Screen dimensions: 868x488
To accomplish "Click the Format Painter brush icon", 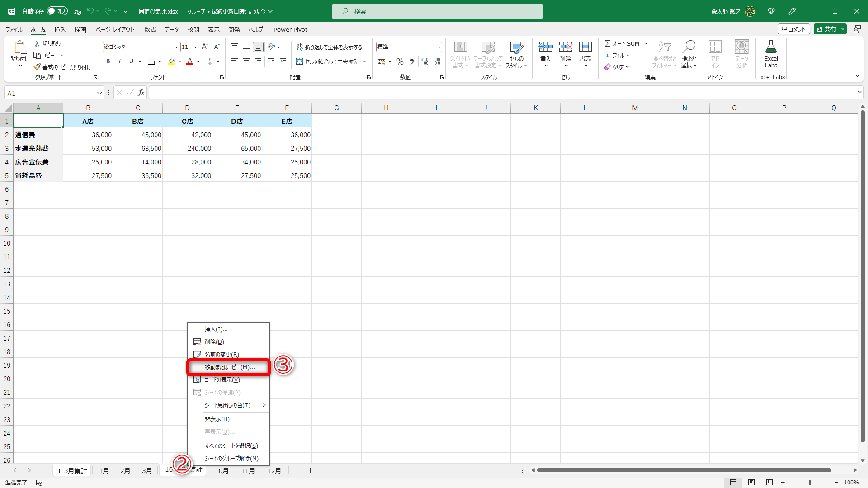I will click(38, 67).
